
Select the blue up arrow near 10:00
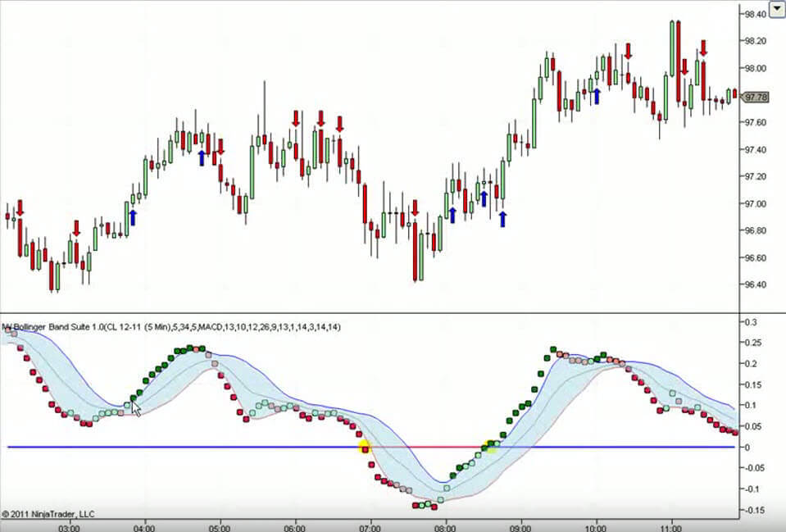point(597,97)
